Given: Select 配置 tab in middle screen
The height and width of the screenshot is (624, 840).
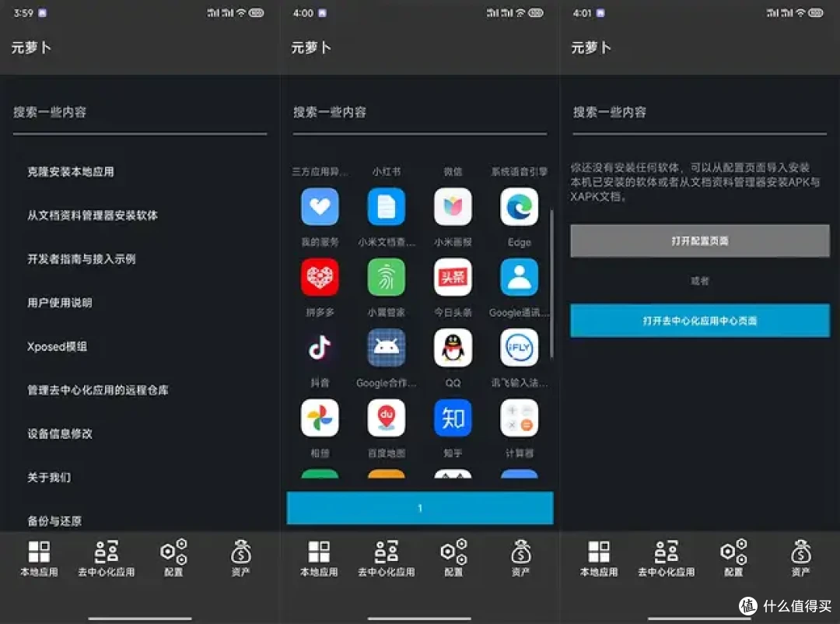Looking at the screenshot, I should pyautogui.click(x=453, y=559).
